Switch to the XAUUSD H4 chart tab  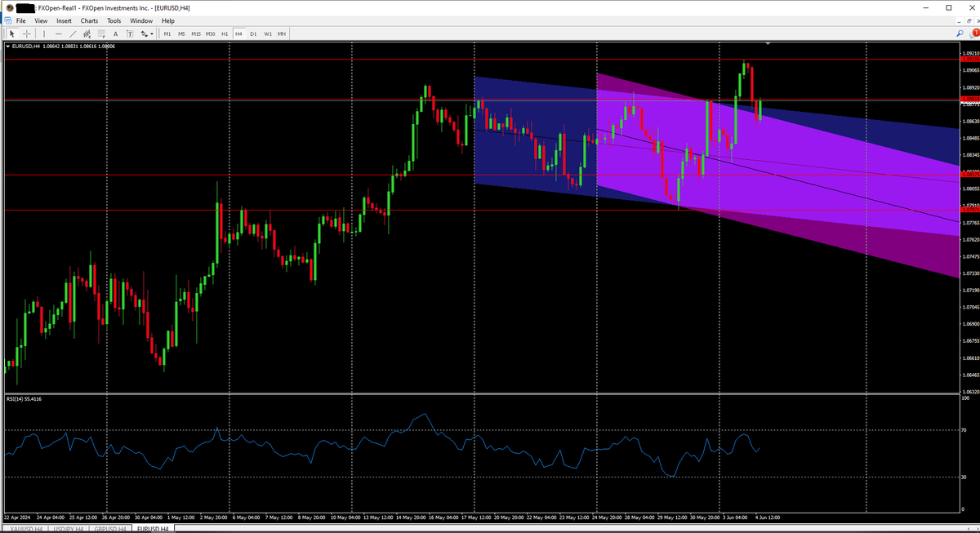click(x=25, y=529)
